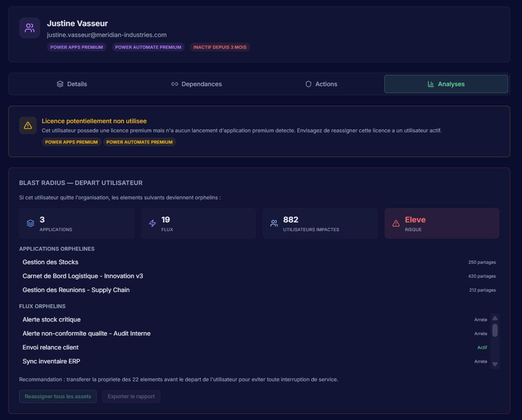Click the layers icon on the Details tab

pos(60,84)
